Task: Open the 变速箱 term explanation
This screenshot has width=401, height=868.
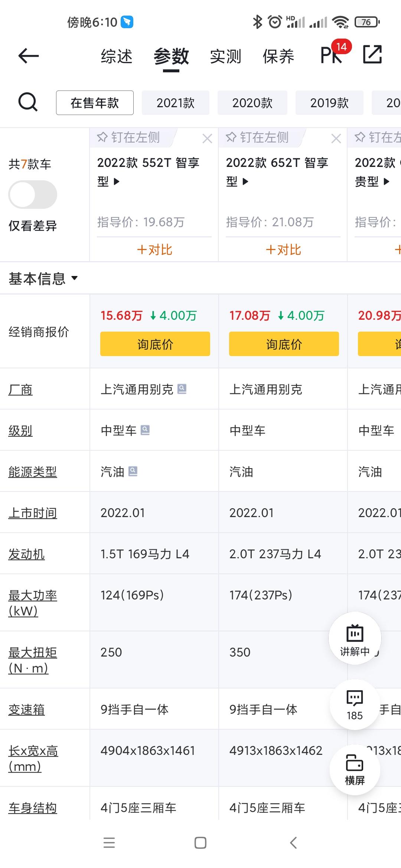Action: tap(26, 710)
